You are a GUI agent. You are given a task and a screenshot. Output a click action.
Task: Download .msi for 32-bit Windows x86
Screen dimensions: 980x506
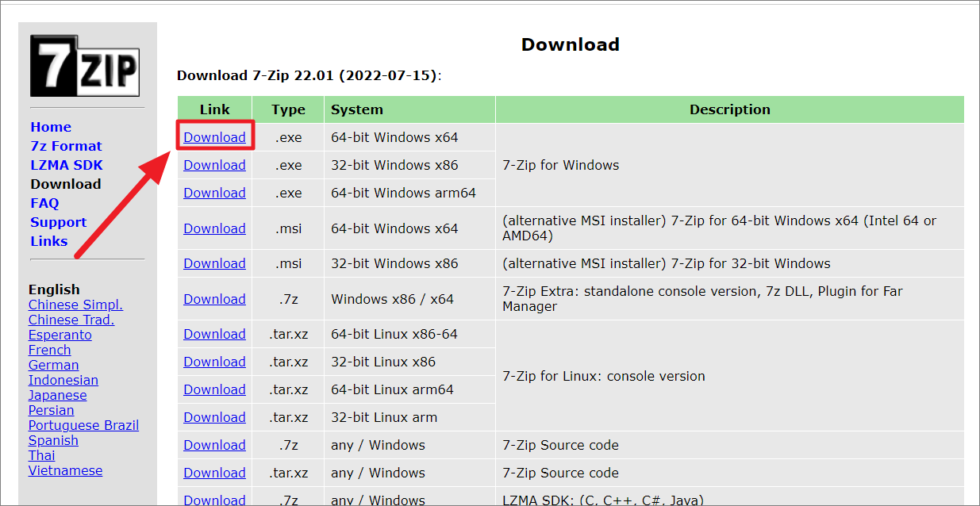(214, 263)
